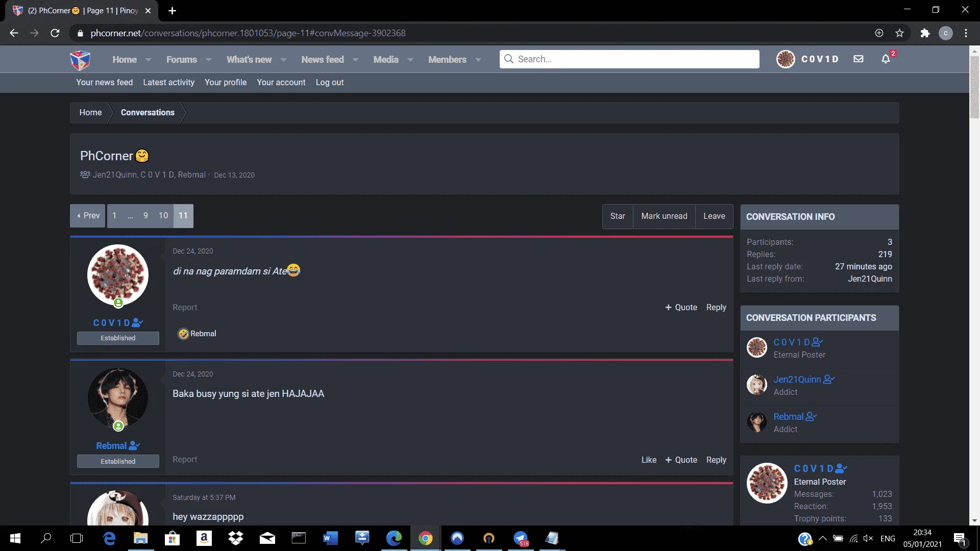Screen dimensions: 980x551
Task: Click Windows Start button
Action: (x=15, y=538)
